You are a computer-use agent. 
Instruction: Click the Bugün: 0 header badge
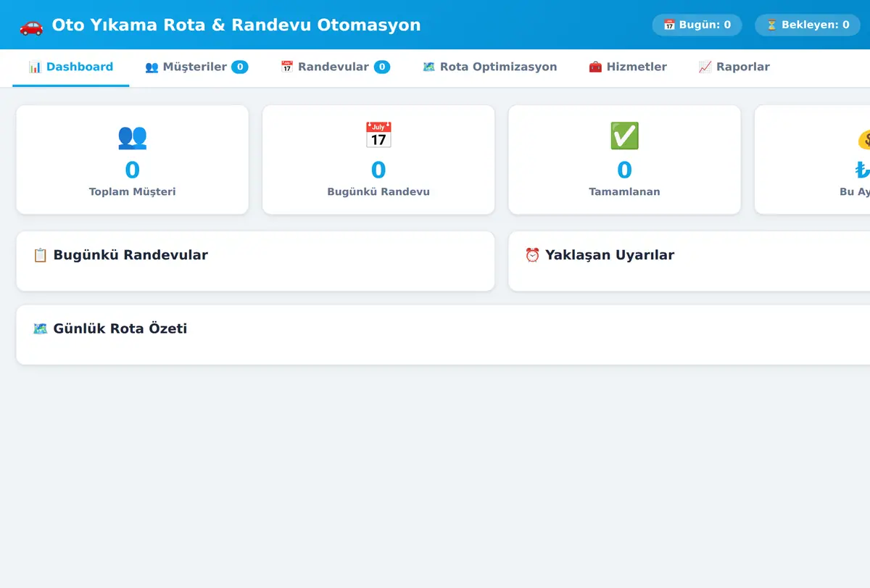coord(697,25)
